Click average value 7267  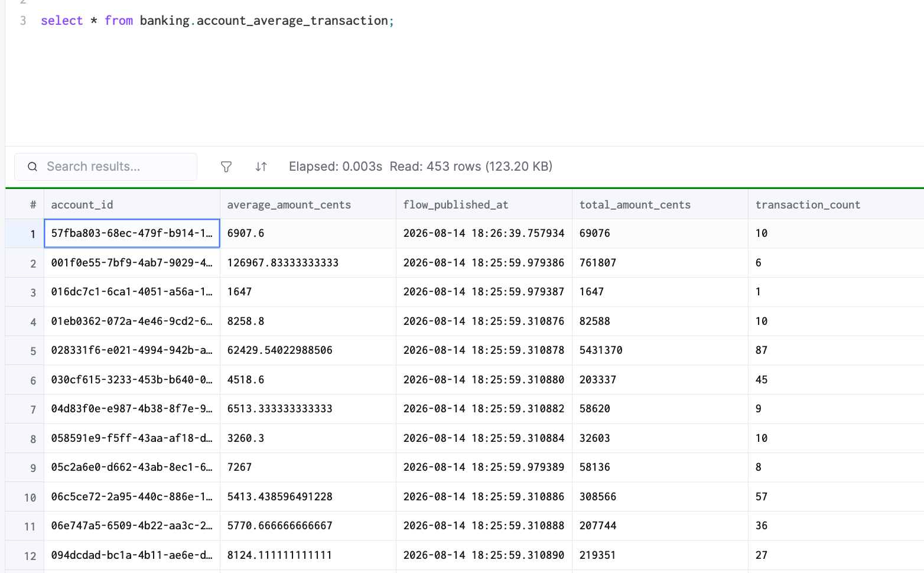[239, 467]
